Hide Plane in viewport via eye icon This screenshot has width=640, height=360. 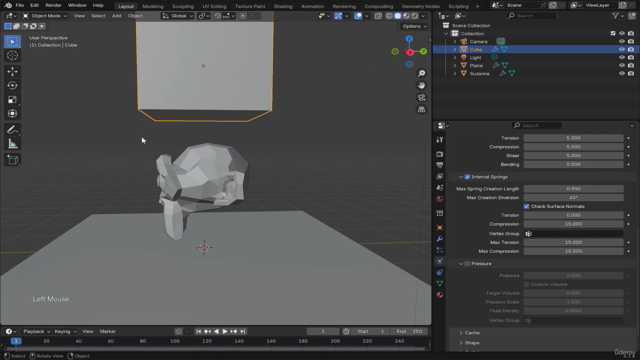622,65
